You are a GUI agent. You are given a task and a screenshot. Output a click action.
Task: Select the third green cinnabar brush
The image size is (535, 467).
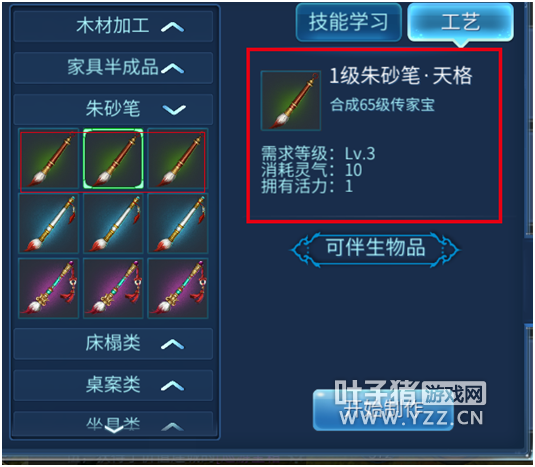tap(178, 159)
